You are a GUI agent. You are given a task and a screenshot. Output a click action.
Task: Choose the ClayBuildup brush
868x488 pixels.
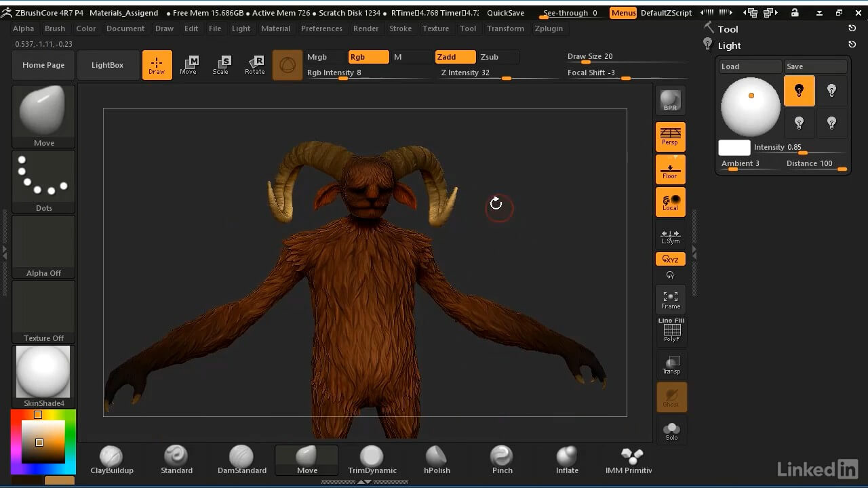point(112,460)
